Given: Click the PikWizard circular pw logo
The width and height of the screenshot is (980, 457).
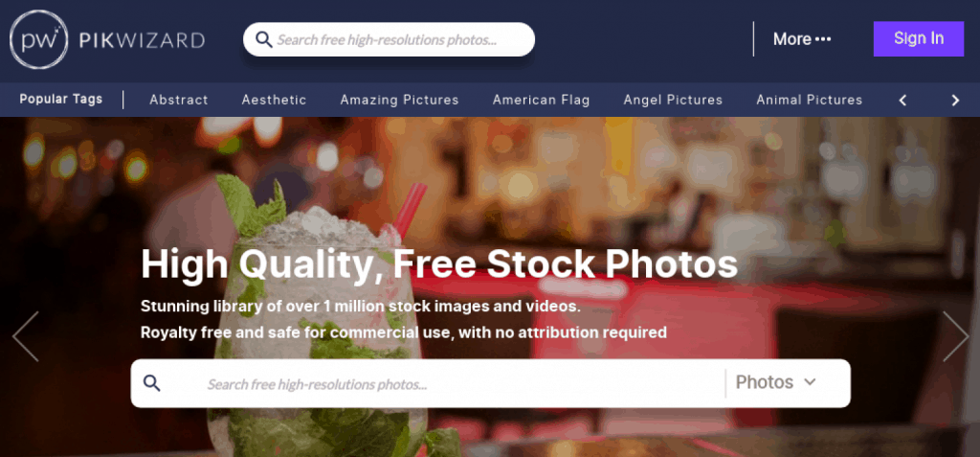Looking at the screenshot, I should 38,39.
